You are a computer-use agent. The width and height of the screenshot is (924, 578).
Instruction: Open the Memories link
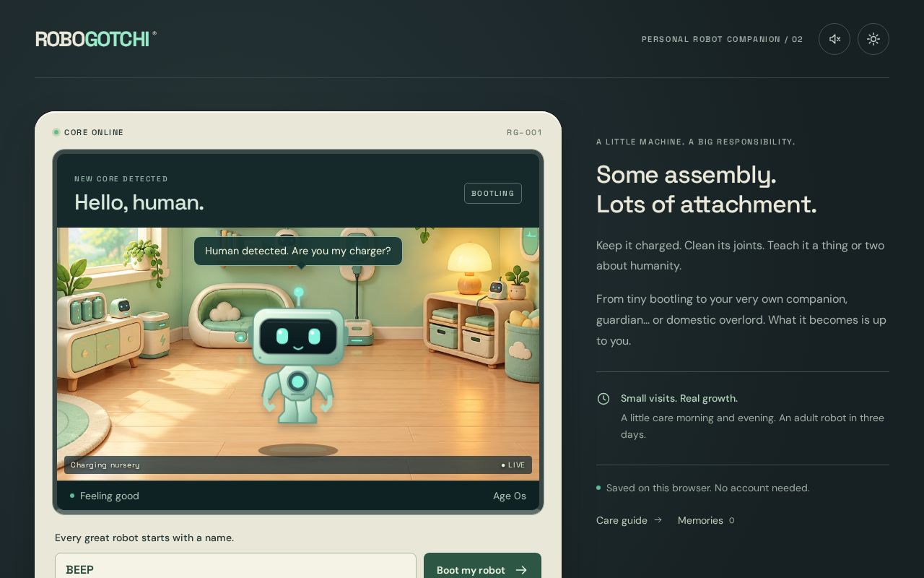(706, 520)
